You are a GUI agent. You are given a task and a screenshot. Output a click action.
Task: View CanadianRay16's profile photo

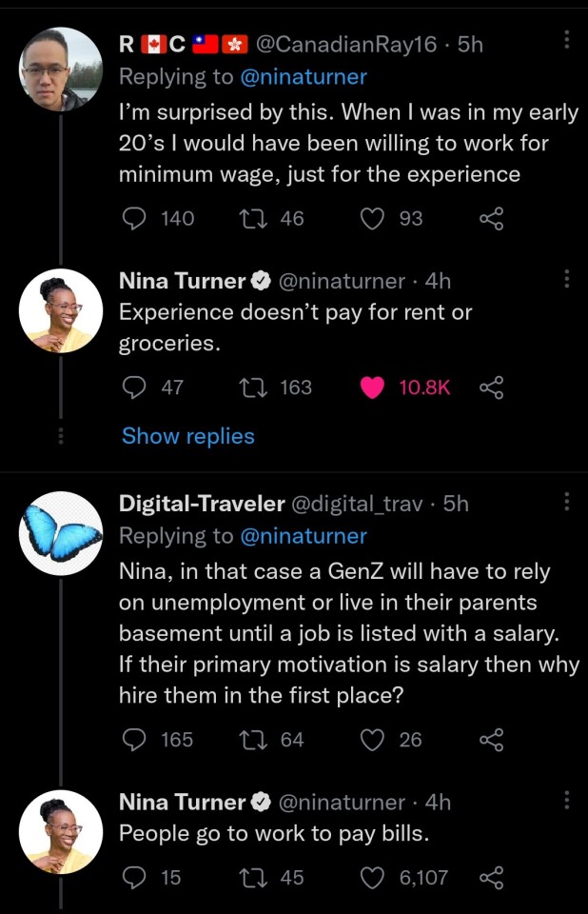click(x=61, y=69)
